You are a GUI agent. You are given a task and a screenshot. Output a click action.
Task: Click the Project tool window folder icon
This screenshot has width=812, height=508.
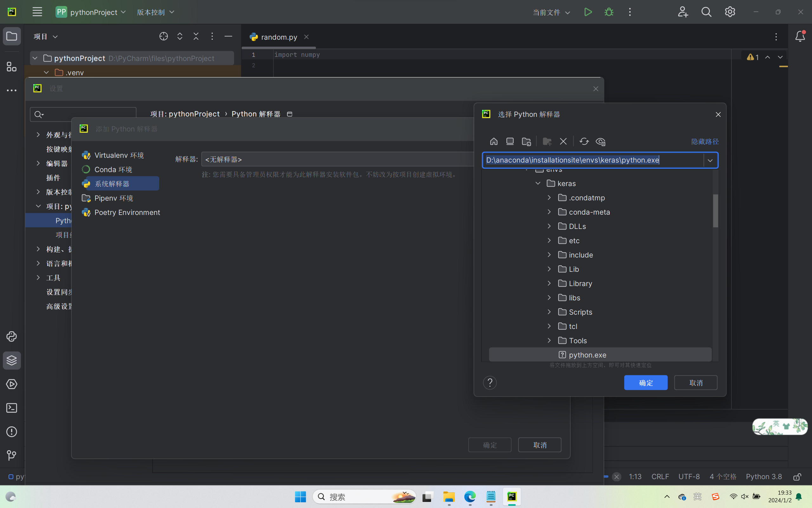[12, 36]
